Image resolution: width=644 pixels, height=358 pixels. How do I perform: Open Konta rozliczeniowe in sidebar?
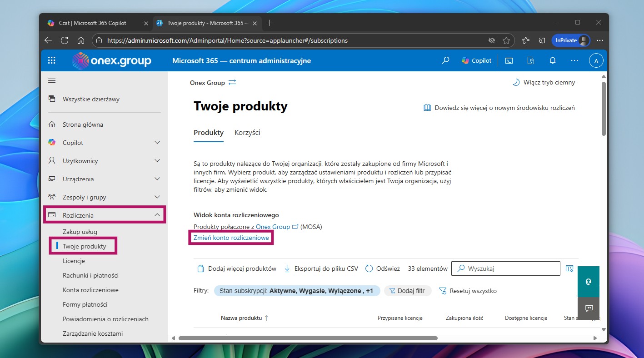pos(90,290)
